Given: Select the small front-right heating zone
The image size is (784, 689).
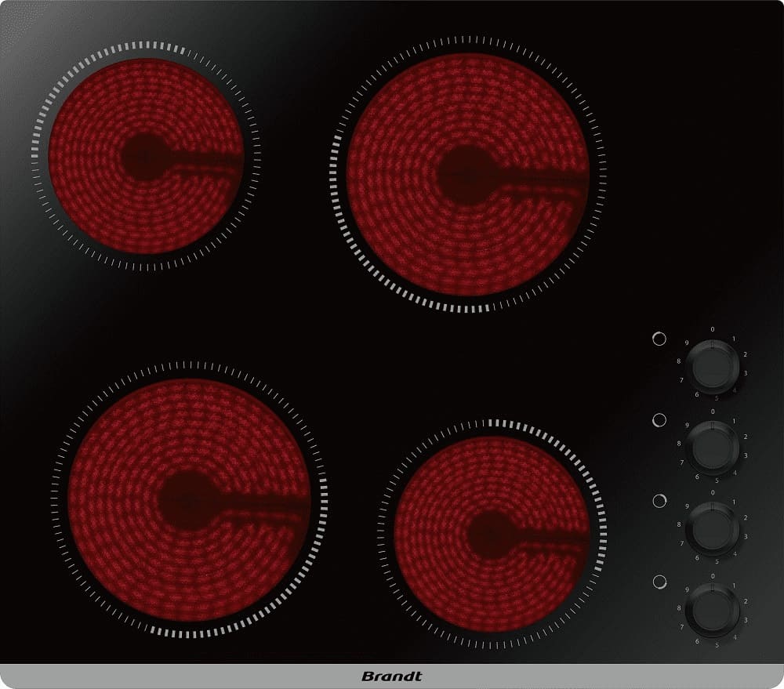Looking at the screenshot, I should coord(492,534).
